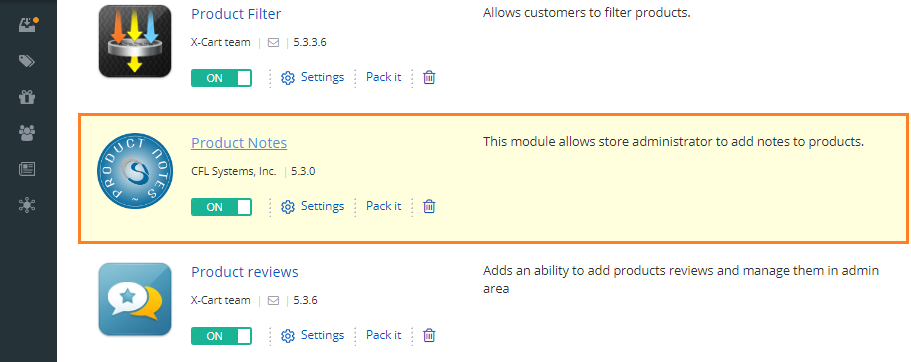This screenshot has width=911, height=362.
Task: Open the inbox tray icon with orange dot
Action: click(x=28, y=25)
